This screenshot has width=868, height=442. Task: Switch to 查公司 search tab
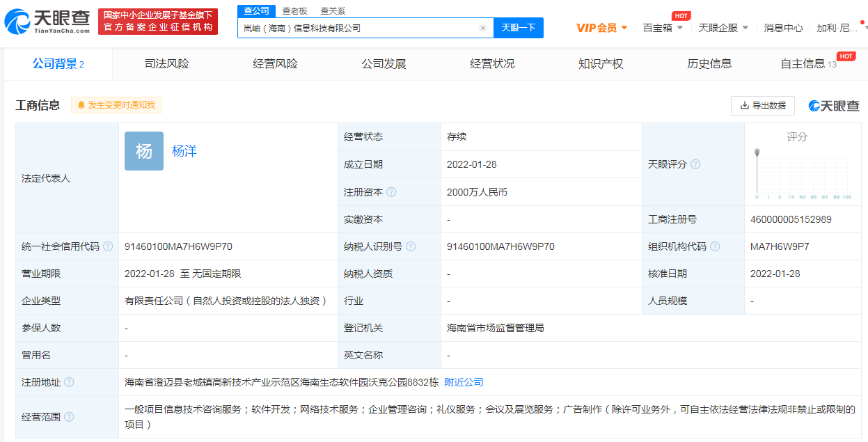click(x=256, y=10)
